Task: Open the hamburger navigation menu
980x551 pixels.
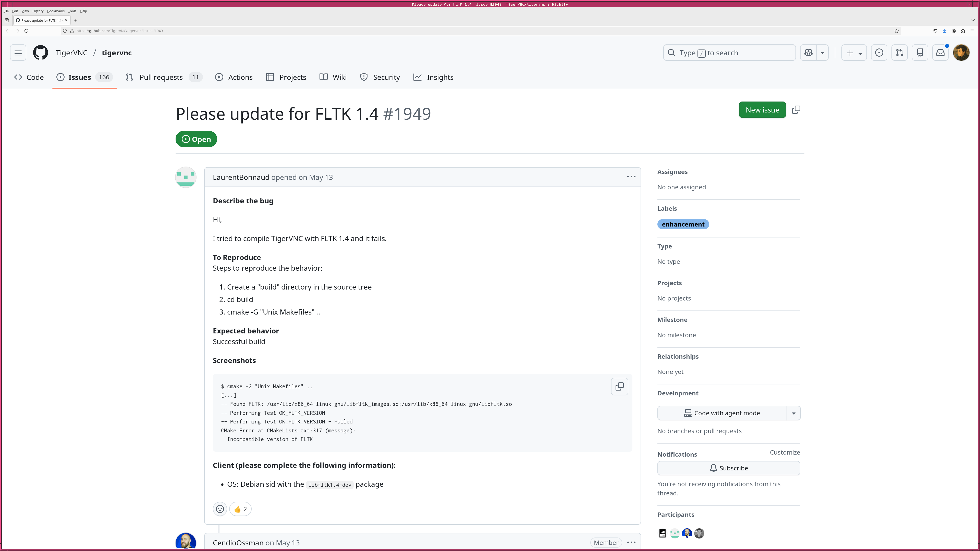Action: 18,53
